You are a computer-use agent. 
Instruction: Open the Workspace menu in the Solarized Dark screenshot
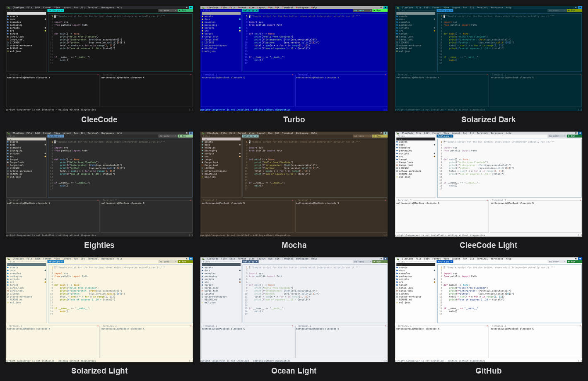click(x=497, y=7)
